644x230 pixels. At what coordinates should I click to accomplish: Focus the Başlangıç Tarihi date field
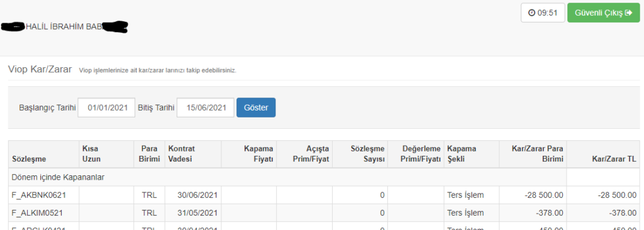point(106,107)
